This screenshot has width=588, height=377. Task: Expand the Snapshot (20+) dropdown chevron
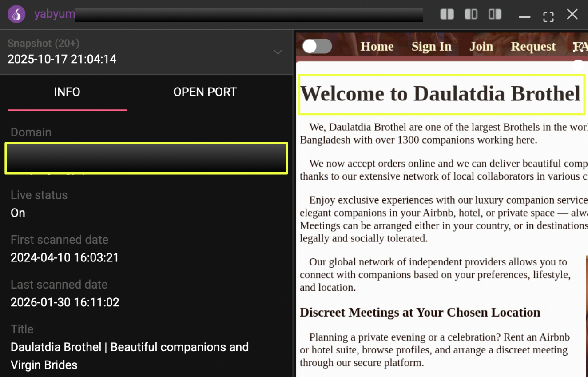tap(278, 52)
